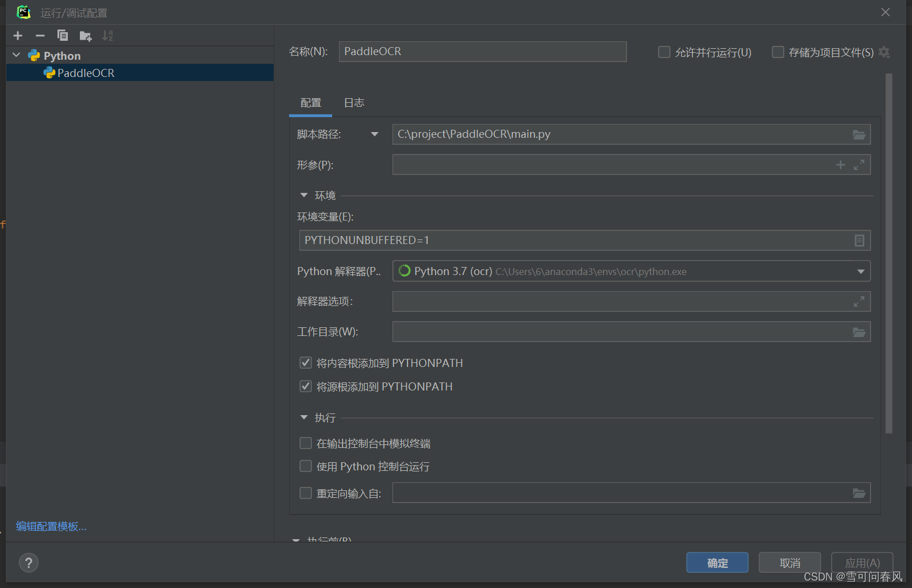
Task: Uncheck 将源根添加到 PYTHONPATH
Action: pyautogui.click(x=306, y=386)
